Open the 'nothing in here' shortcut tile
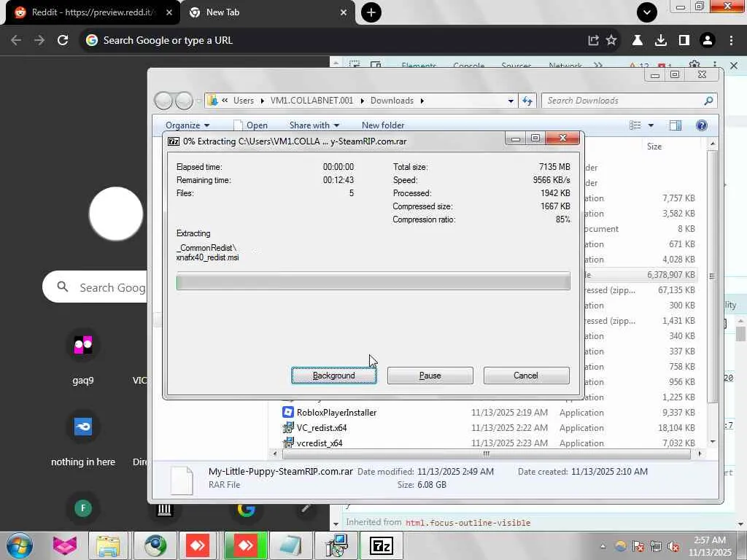This screenshot has width=747, height=560. coord(83,439)
